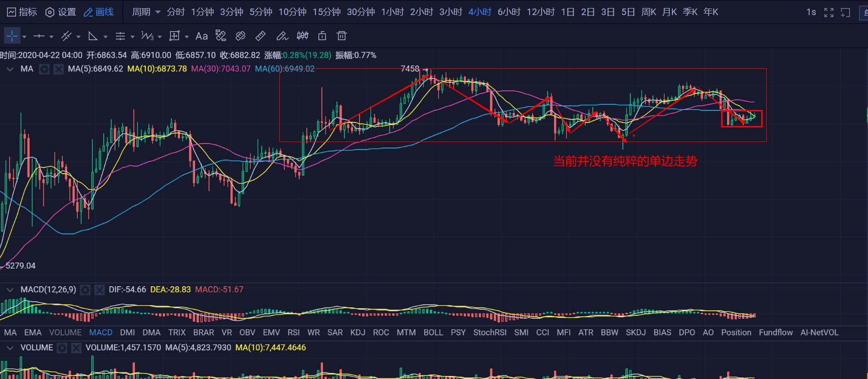Image resolution: width=868 pixels, height=379 pixels.
Task: Click the lock drawings icon
Action: pos(322,36)
